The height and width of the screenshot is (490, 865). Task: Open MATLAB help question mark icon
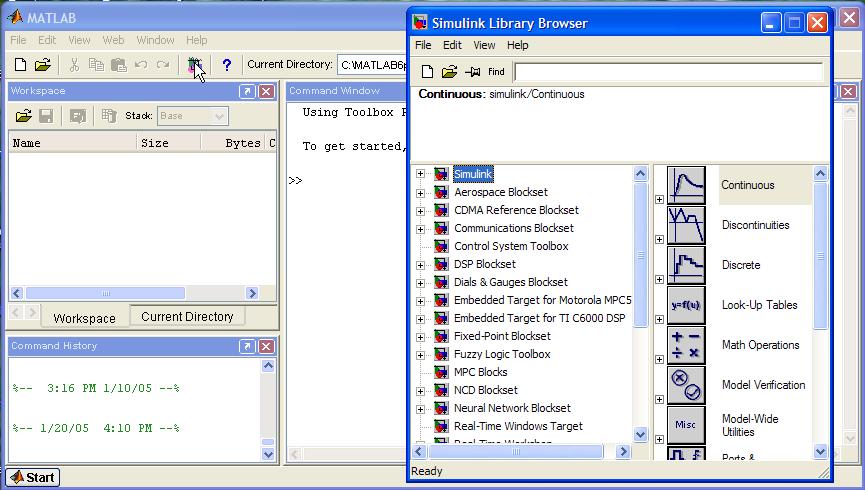tap(226, 65)
